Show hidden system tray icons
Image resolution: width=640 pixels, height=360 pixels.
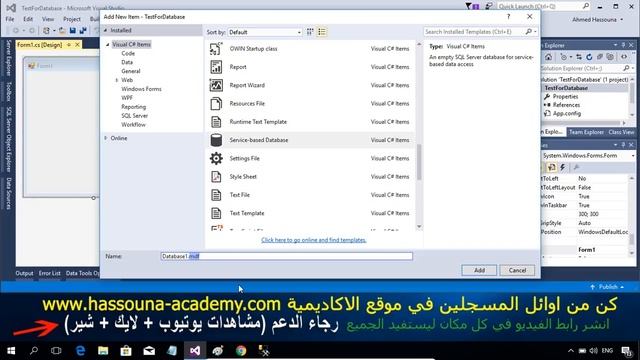571,351
